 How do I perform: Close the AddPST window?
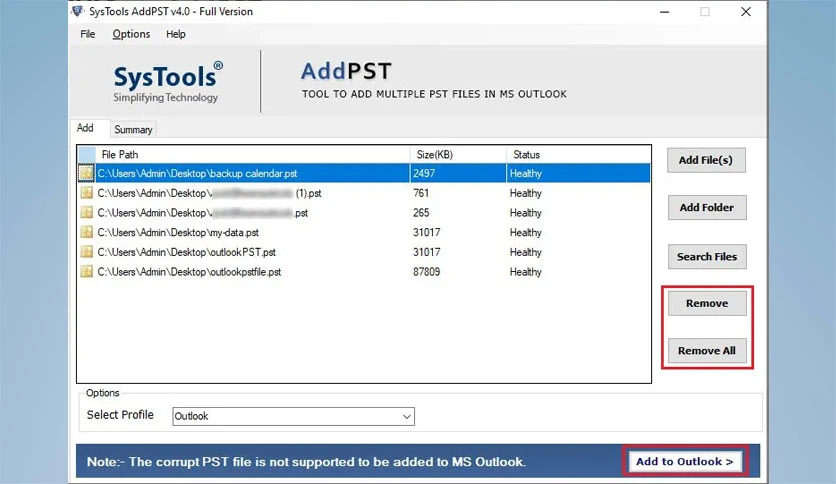[x=746, y=12]
